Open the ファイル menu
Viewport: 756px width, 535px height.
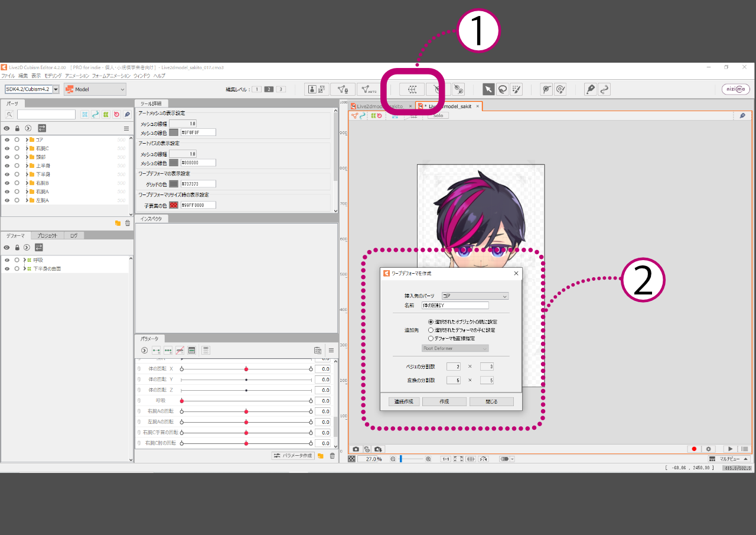pyautogui.click(x=8, y=76)
